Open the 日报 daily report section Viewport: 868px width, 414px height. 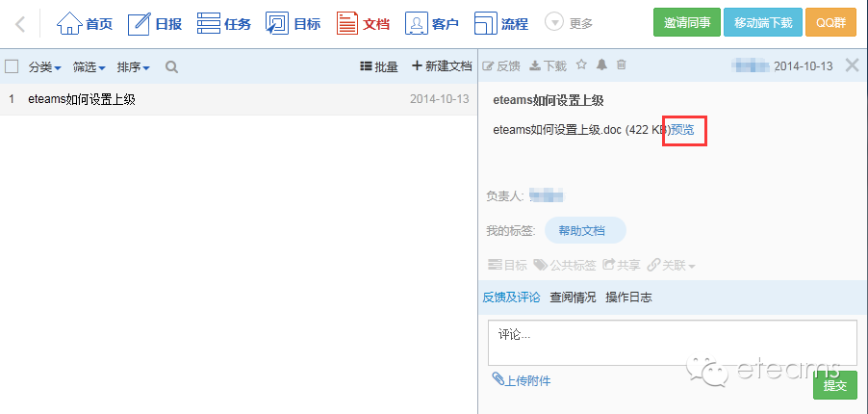(155, 24)
